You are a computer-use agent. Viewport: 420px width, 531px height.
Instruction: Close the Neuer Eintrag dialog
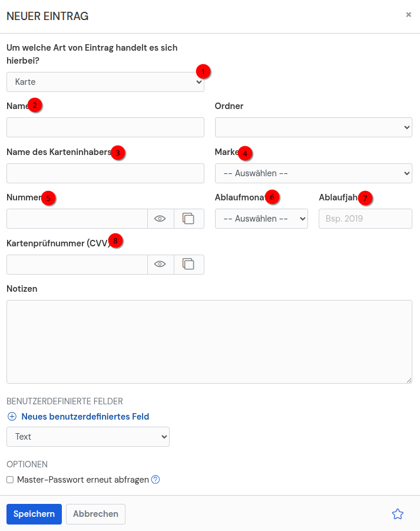tap(408, 15)
